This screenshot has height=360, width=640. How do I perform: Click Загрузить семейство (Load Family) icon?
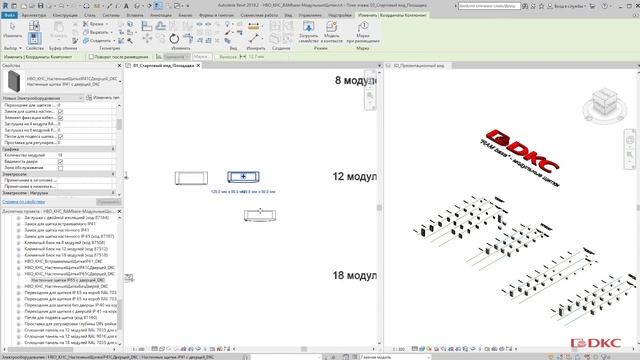pos(308,27)
